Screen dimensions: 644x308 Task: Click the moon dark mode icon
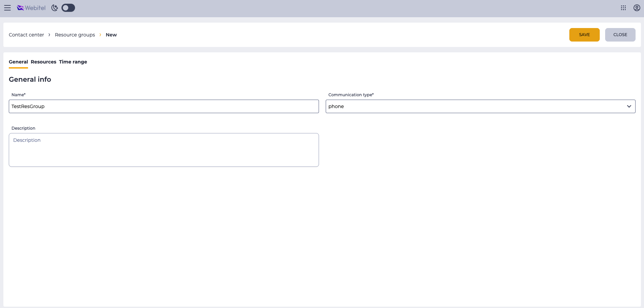[x=55, y=8]
